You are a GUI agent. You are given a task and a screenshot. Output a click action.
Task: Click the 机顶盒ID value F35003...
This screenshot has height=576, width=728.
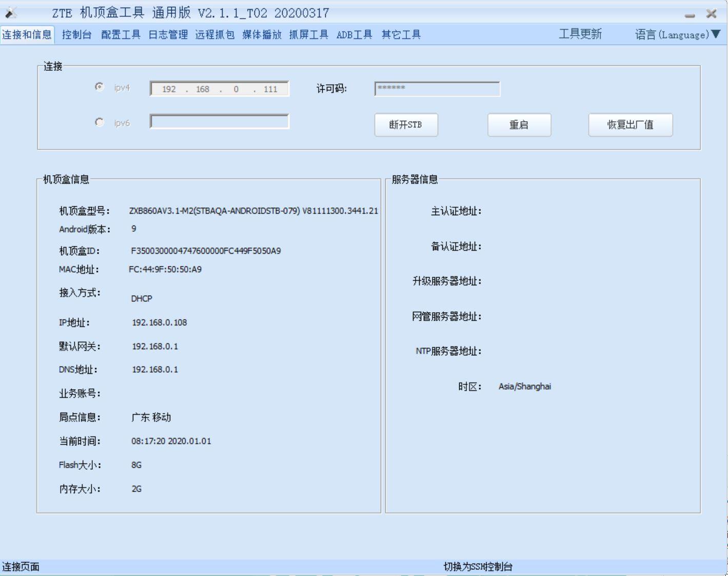click(206, 251)
